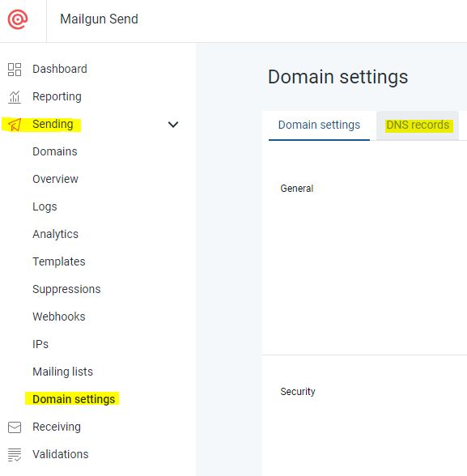Open the Templates page
467x476 pixels.
pyautogui.click(x=59, y=261)
